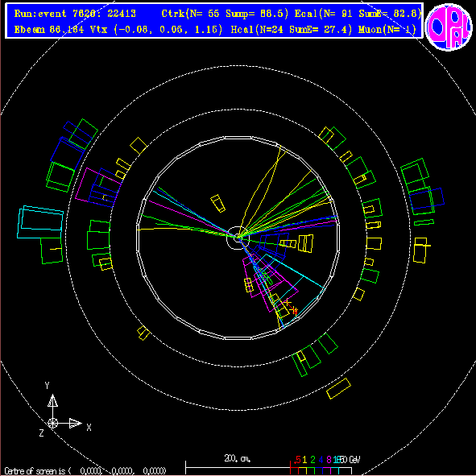Click the large cyan calorimeter cluster on left
Screen dimensions: 476x476
point(40,222)
